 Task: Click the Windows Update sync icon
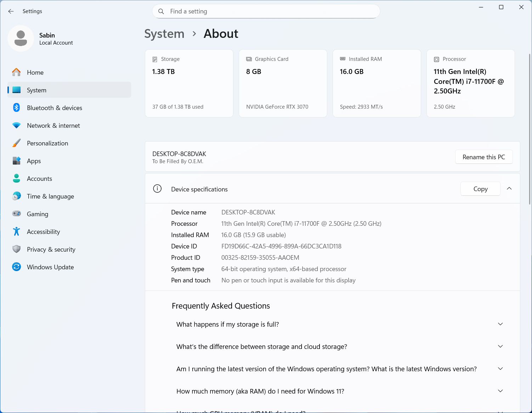pos(16,267)
